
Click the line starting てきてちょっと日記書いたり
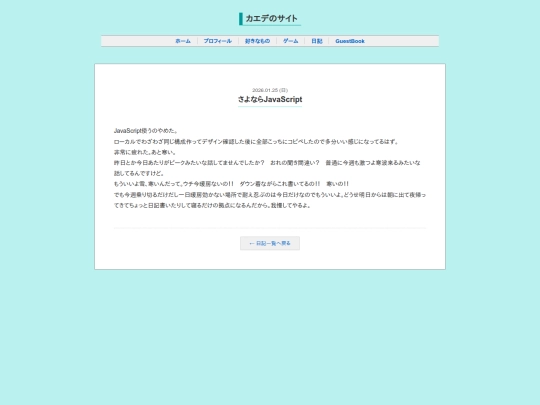click(x=212, y=206)
